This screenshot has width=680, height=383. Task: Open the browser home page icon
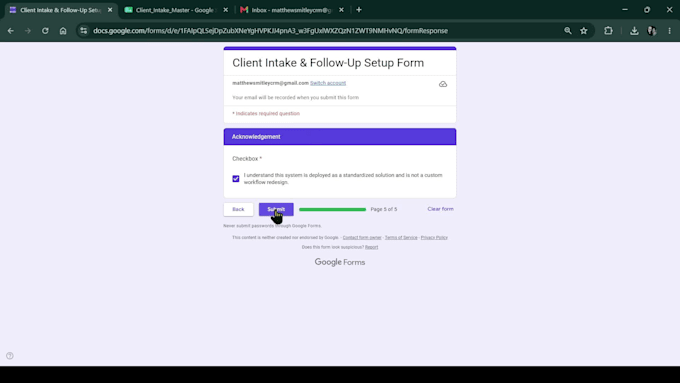(x=63, y=31)
